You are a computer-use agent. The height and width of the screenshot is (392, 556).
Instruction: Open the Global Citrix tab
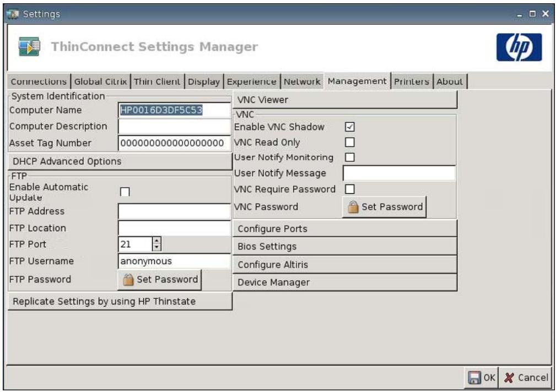tap(100, 81)
